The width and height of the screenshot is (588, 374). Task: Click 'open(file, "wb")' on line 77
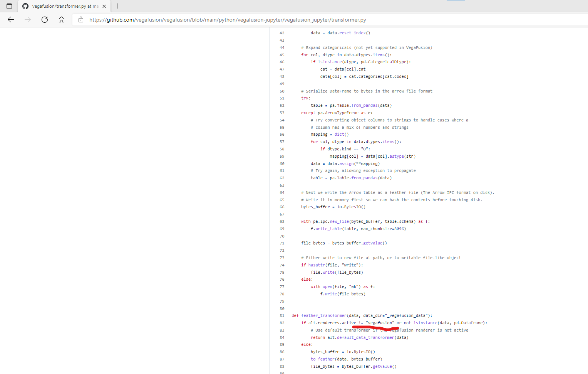click(x=342, y=287)
